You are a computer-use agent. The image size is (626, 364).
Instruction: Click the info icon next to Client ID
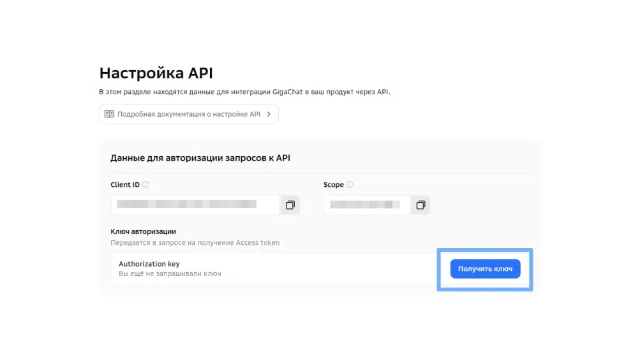pyautogui.click(x=145, y=185)
